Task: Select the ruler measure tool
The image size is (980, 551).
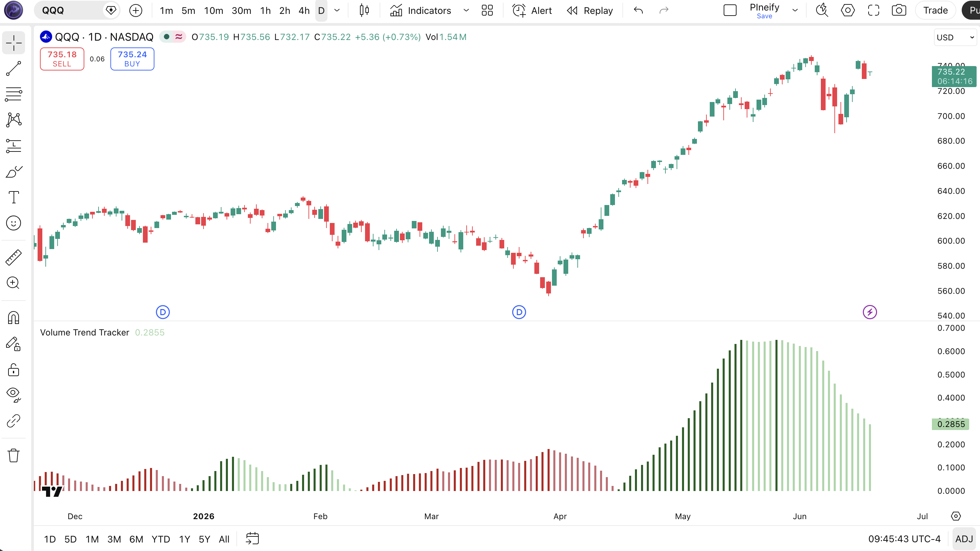Action: click(14, 258)
